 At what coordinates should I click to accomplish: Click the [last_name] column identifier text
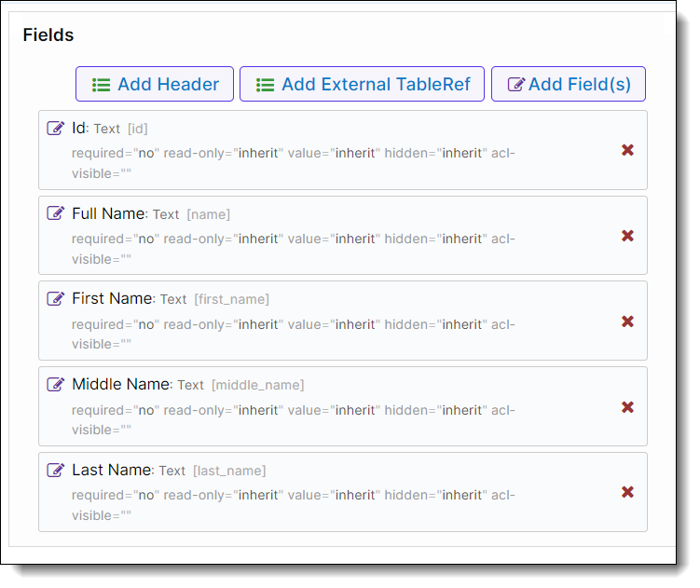pos(229,471)
